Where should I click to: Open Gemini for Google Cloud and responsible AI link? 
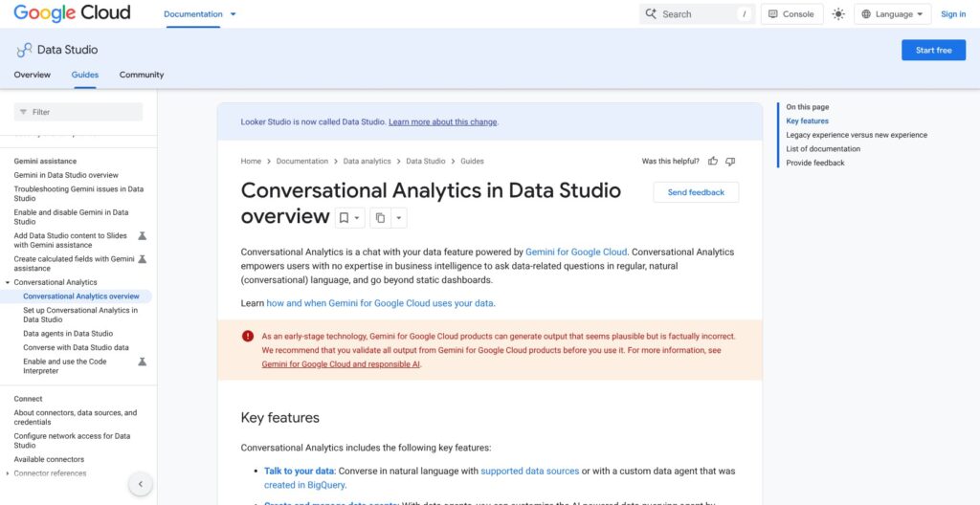pyautogui.click(x=341, y=363)
